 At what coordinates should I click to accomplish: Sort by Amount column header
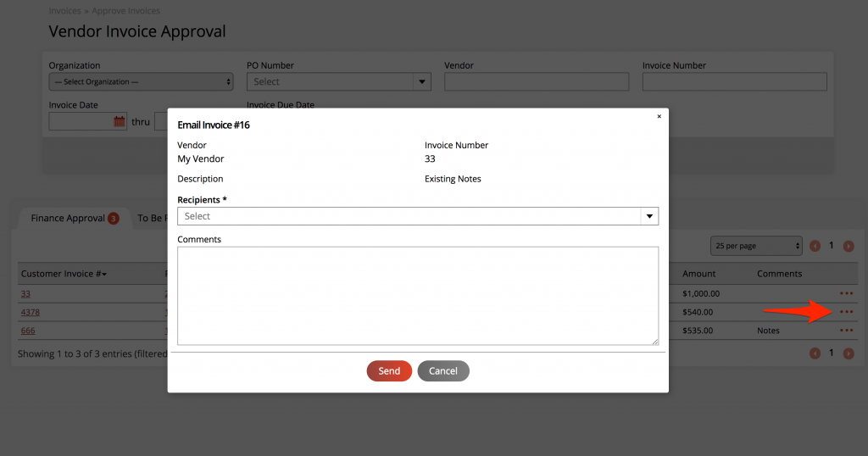[698, 274]
